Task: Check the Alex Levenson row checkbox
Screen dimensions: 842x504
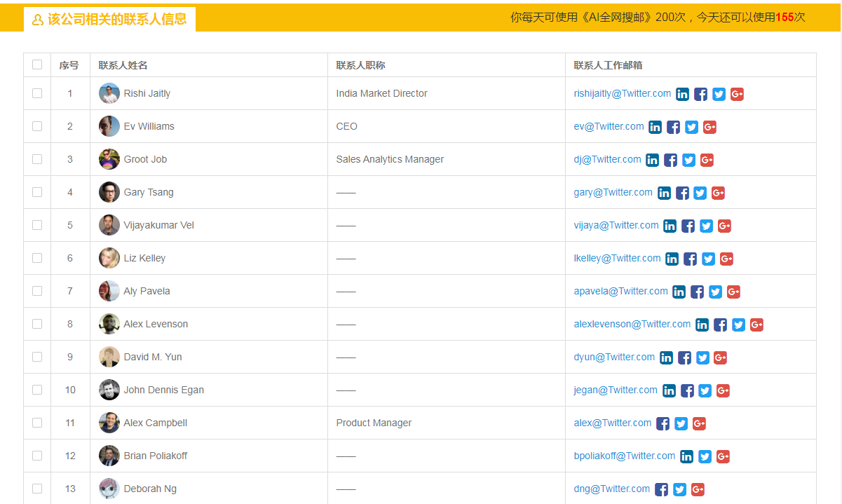Action: coord(37,324)
